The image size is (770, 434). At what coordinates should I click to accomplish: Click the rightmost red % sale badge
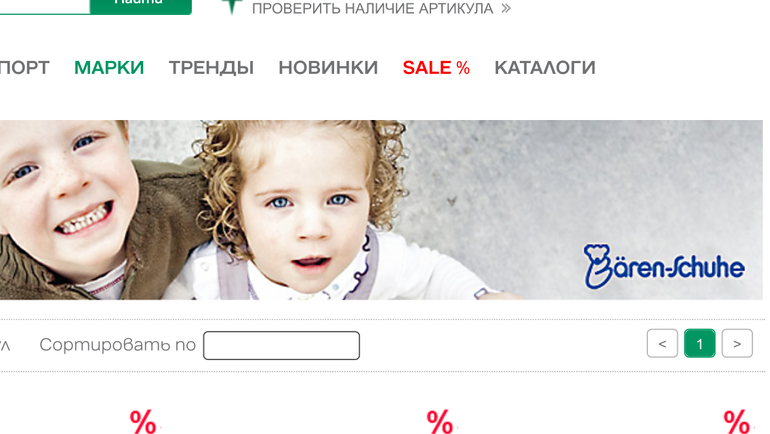point(737,421)
